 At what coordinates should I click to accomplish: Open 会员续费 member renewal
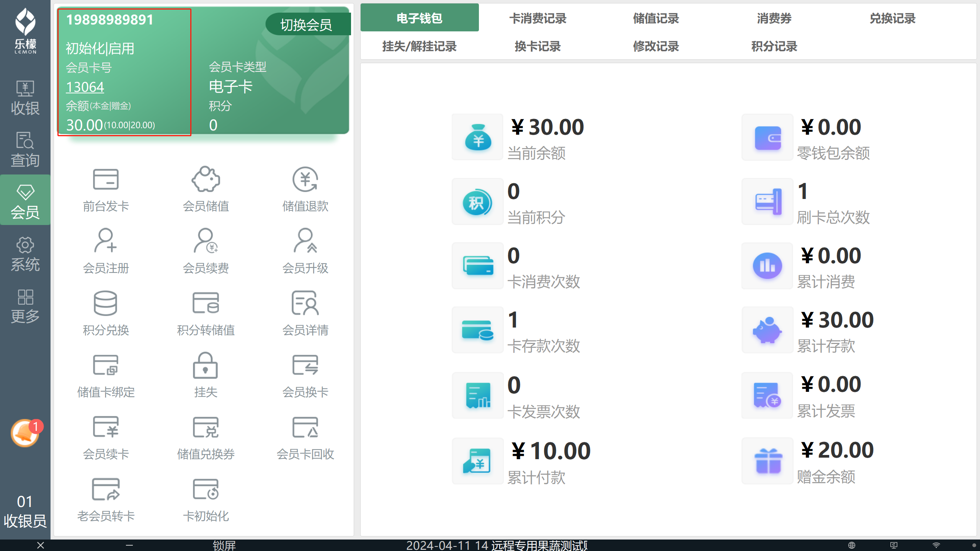click(x=206, y=251)
